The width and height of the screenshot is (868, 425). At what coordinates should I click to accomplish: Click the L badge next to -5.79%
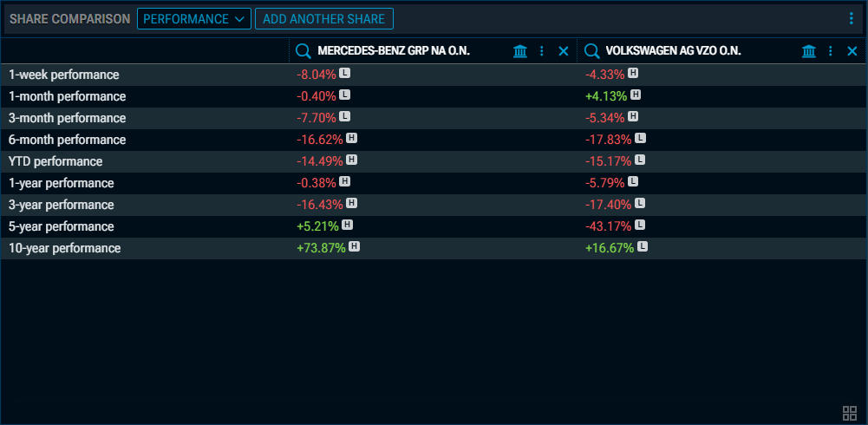[633, 181]
